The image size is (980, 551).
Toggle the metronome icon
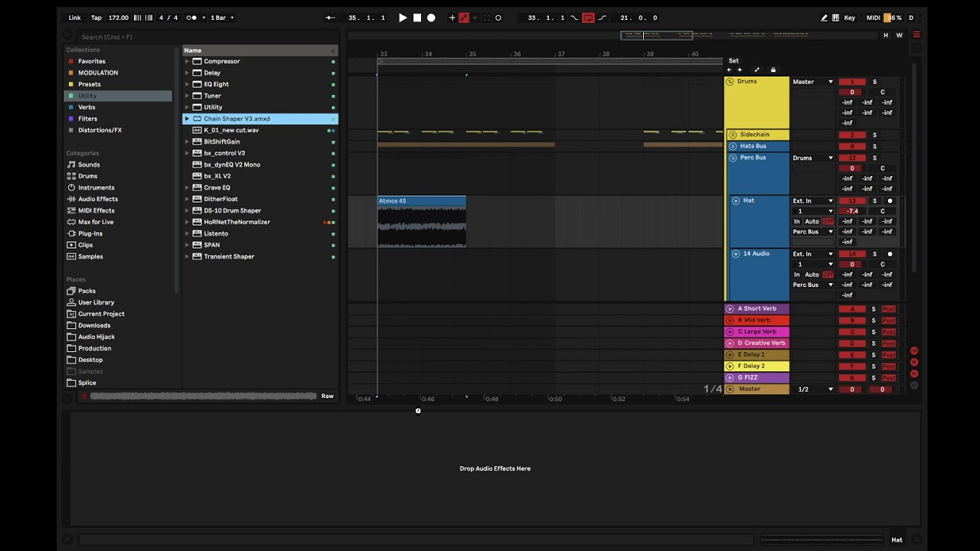click(x=192, y=18)
